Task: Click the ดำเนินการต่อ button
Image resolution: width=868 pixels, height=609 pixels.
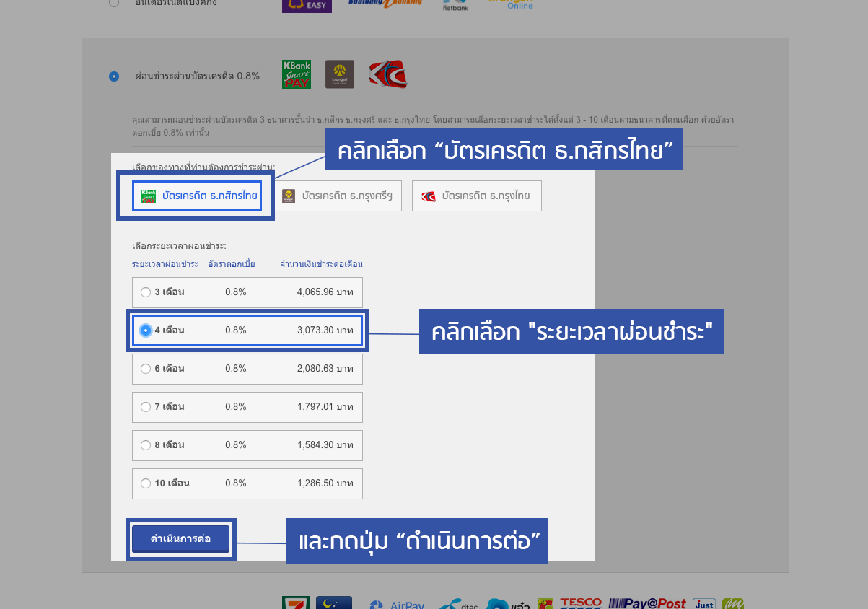Action: click(180, 539)
